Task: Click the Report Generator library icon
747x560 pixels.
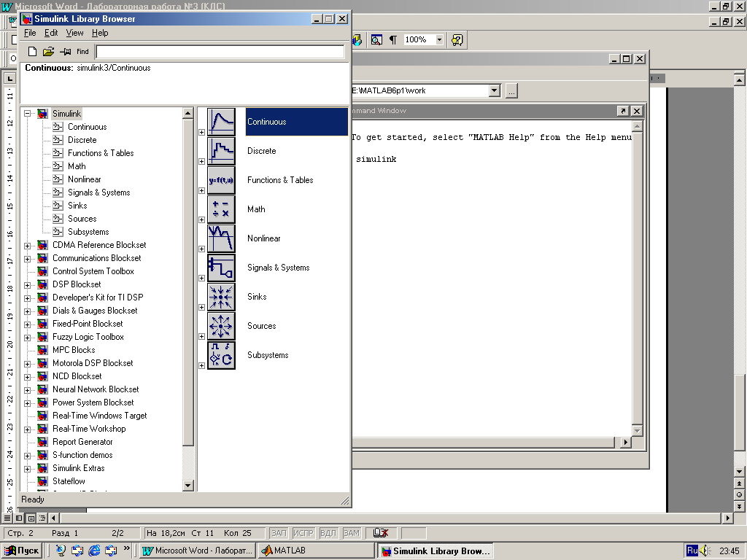Action: 42,442
